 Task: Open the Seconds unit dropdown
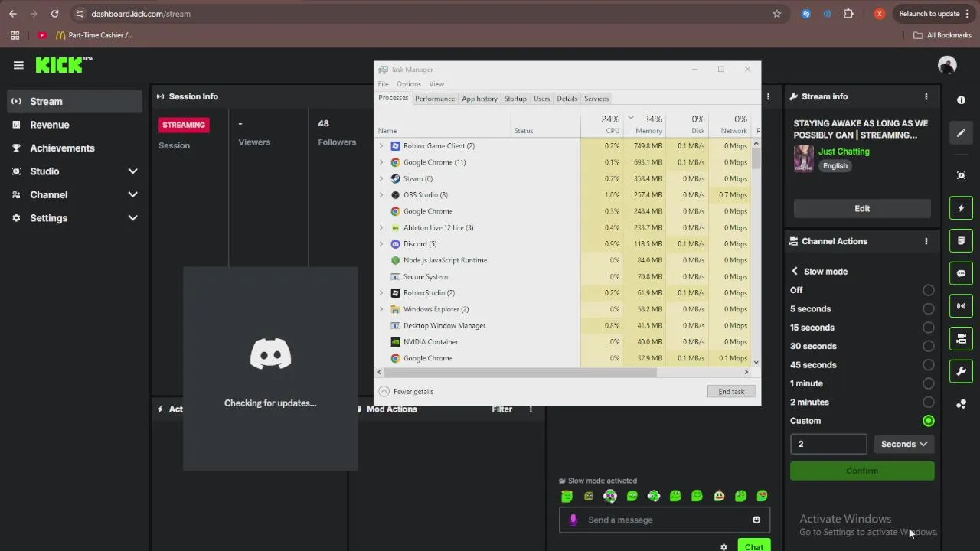(904, 444)
